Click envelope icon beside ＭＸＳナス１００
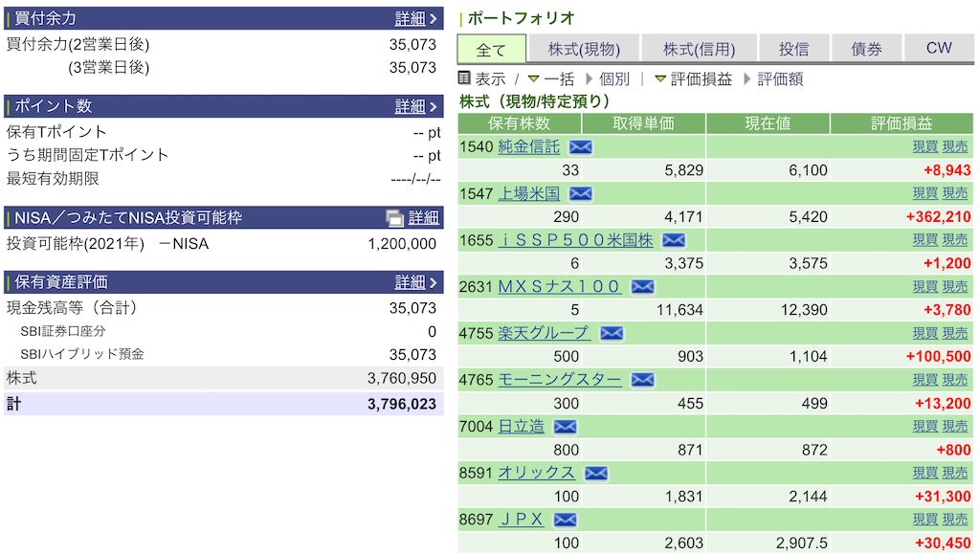Image resolution: width=980 pixels, height=554 pixels. 642,287
